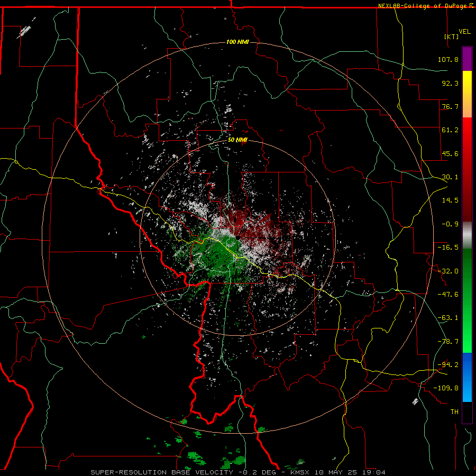Select the 45.6 legend value
Viewport: 476px width, 476px height.
tap(450, 153)
